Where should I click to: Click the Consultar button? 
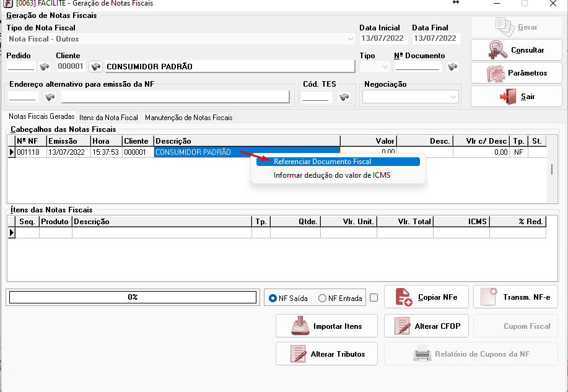click(x=516, y=50)
